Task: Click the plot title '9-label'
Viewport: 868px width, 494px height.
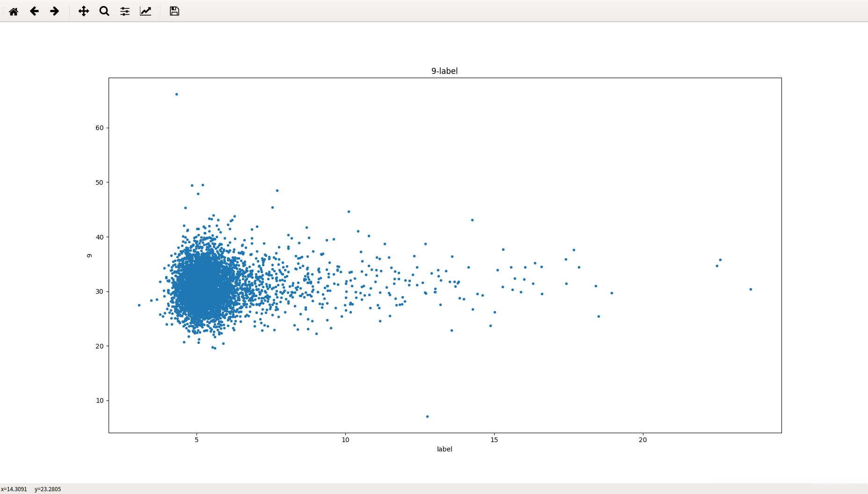Action: tap(445, 71)
